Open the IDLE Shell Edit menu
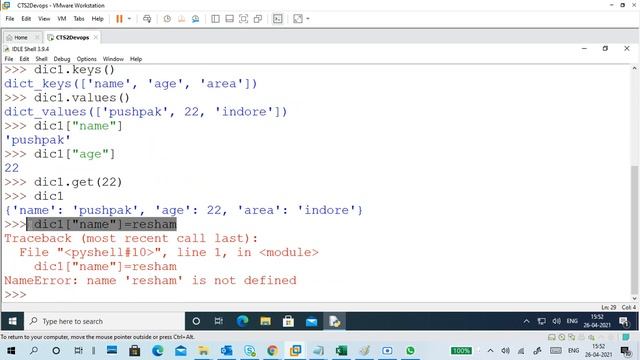Screen dimensions: 640x360 tap(24, 59)
